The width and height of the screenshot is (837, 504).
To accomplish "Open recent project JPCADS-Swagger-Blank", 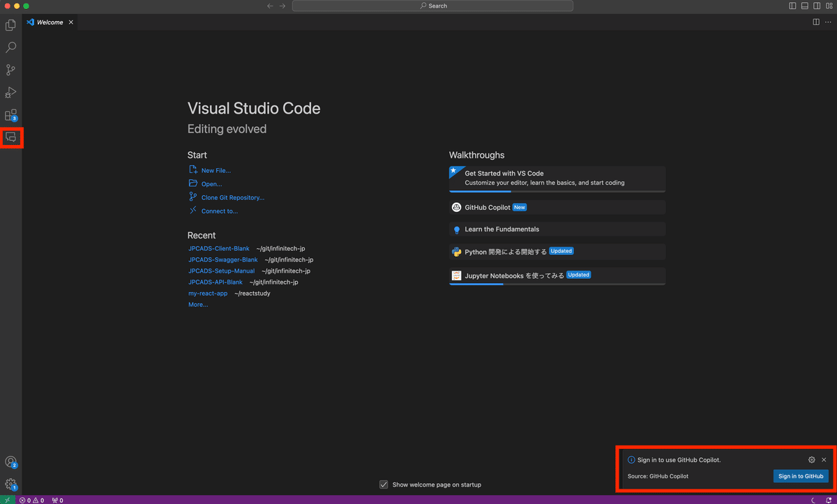I will [x=223, y=259].
